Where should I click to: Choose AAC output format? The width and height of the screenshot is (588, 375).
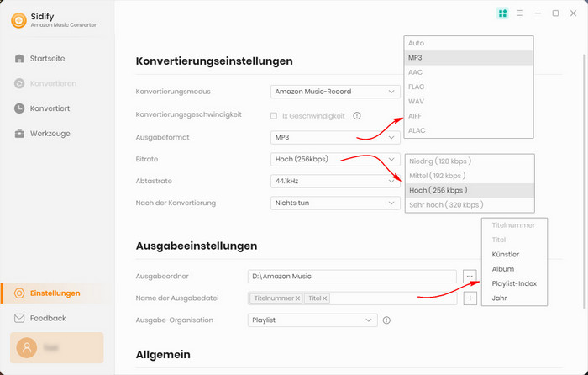[x=469, y=72]
